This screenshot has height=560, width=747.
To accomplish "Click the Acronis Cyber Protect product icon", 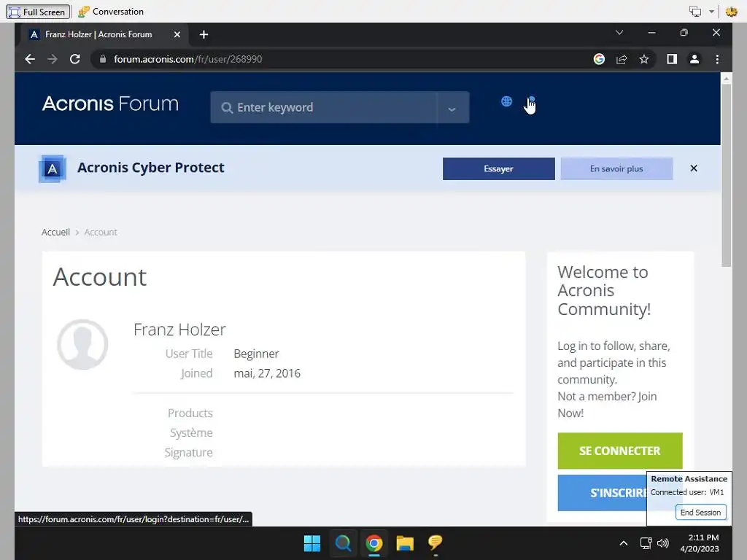I will (x=52, y=168).
